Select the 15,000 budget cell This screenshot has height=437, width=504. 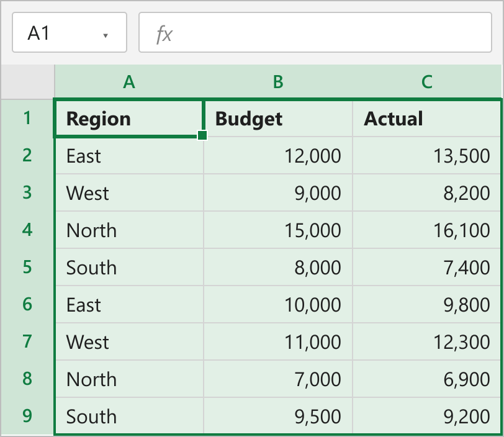278,230
